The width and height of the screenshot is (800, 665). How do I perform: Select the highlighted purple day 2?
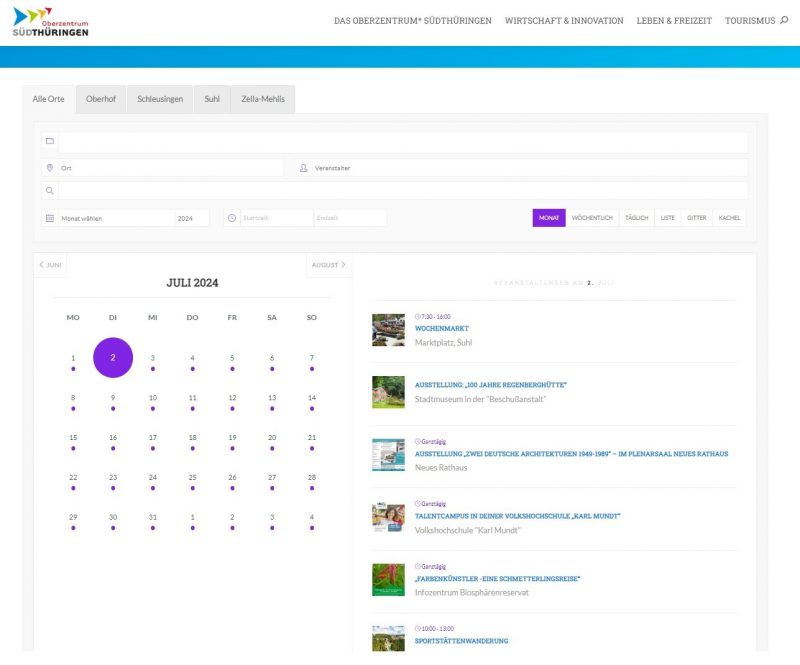pos(113,357)
